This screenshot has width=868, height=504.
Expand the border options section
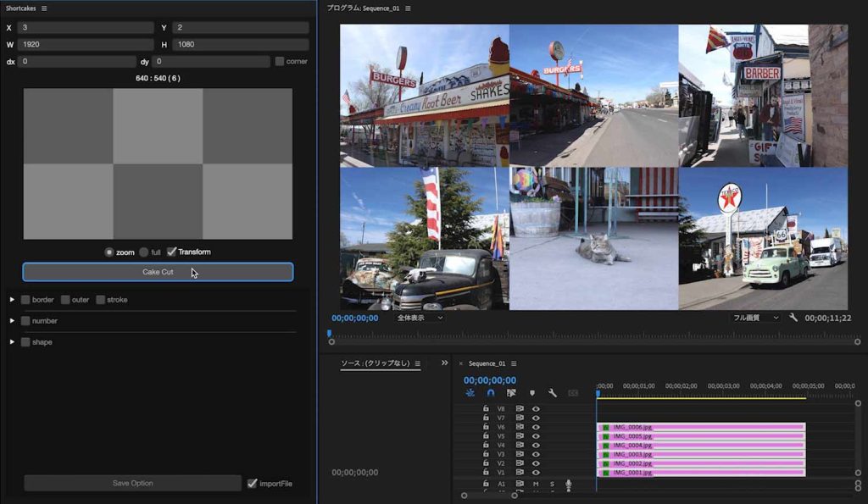[13, 300]
